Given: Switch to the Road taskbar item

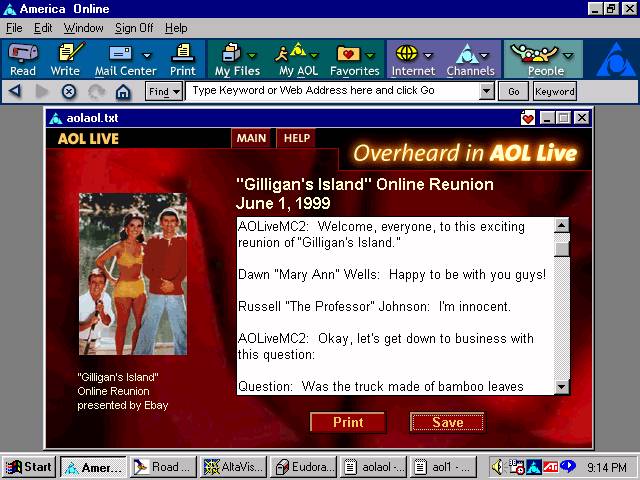Looking at the screenshot, I should (163, 467).
